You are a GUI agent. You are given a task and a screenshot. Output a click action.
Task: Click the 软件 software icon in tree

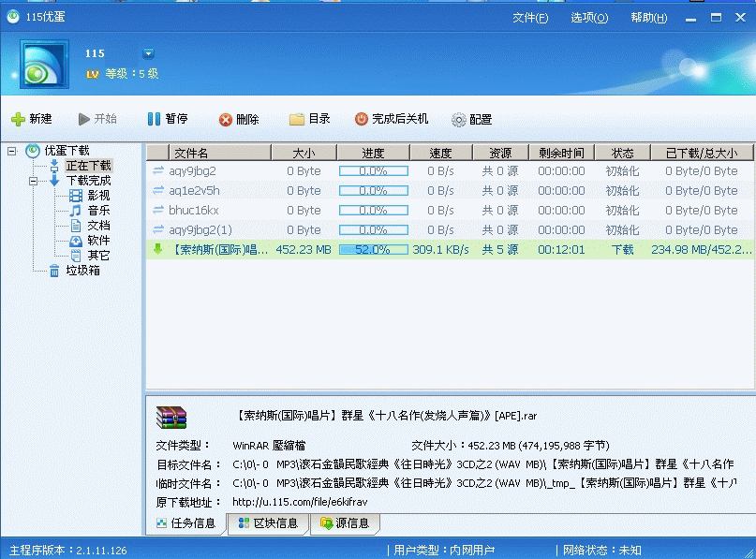click(76, 241)
